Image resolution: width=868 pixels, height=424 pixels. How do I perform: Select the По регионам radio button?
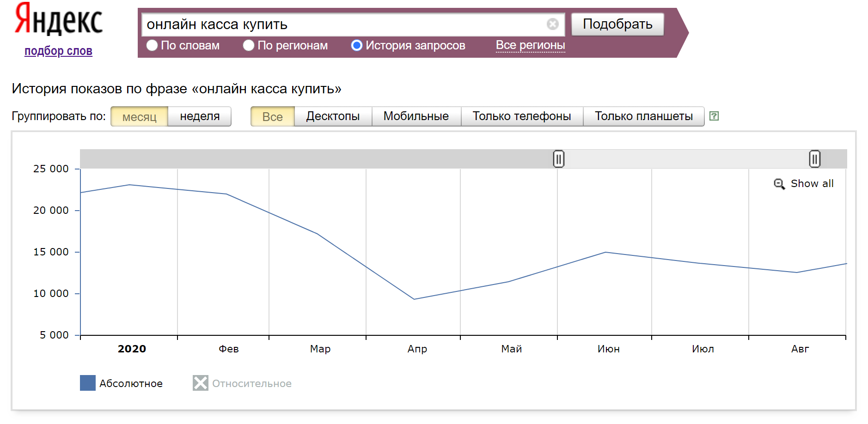point(249,45)
